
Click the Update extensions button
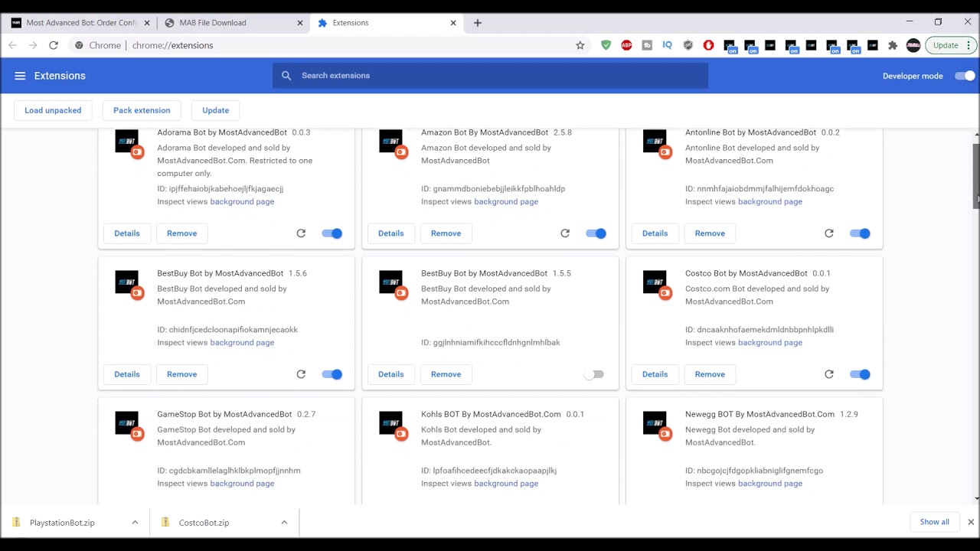point(215,110)
